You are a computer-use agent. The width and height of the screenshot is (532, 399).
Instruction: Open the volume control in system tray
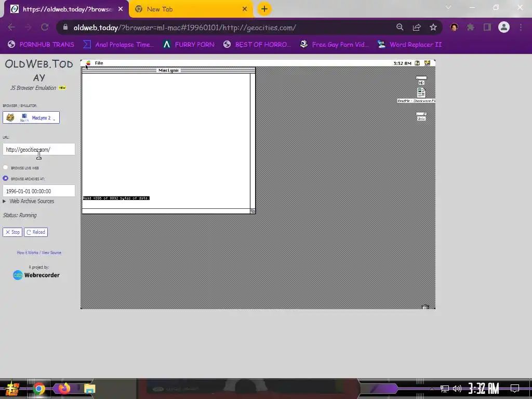click(457, 389)
